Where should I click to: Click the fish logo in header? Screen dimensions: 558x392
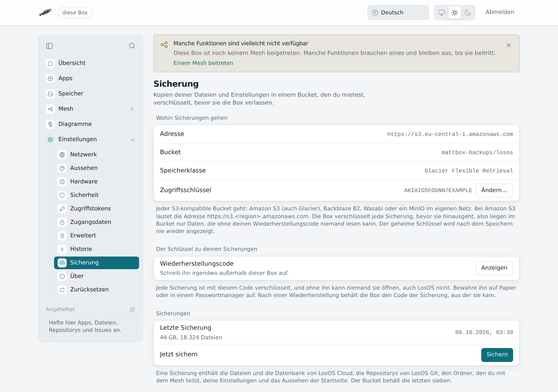(x=46, y=12)
